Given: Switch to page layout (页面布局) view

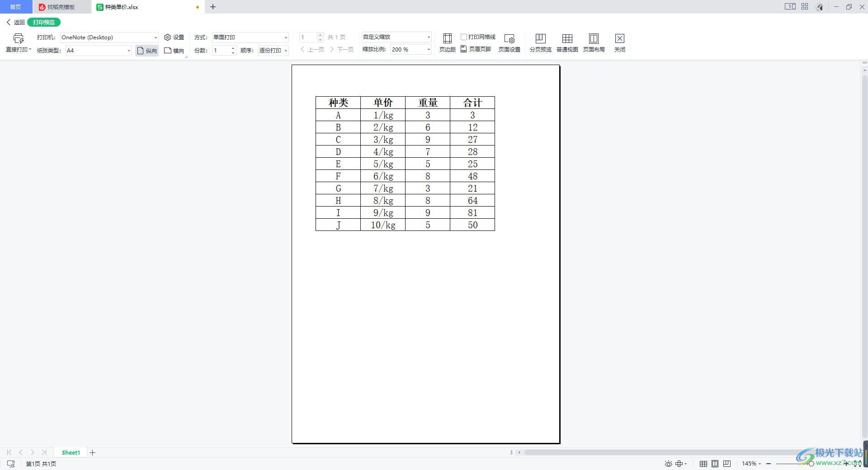Looking at the screenshot, I should pos(594,43).
